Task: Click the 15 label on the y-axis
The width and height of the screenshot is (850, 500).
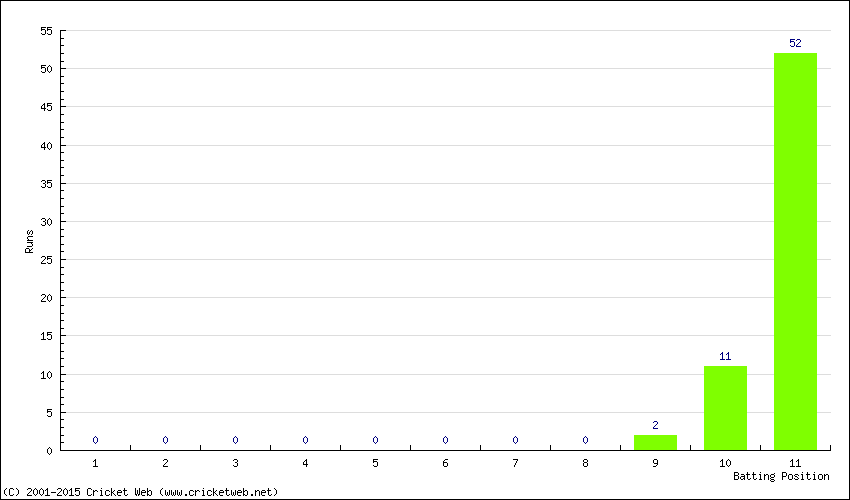Action: point(47,336)
